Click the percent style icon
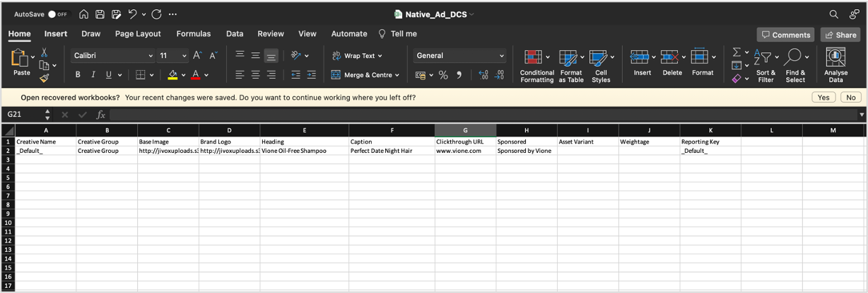 443,75
